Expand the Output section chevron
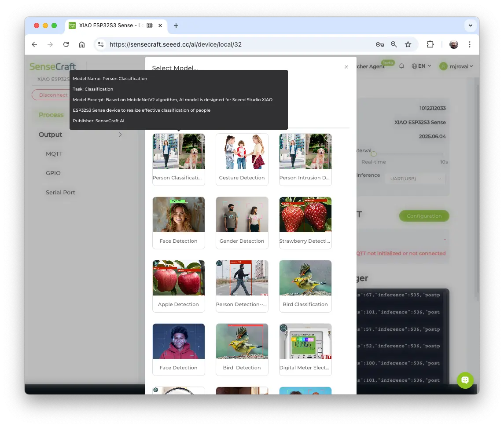This screenshot has height=427, width=504. coord(120,135)
